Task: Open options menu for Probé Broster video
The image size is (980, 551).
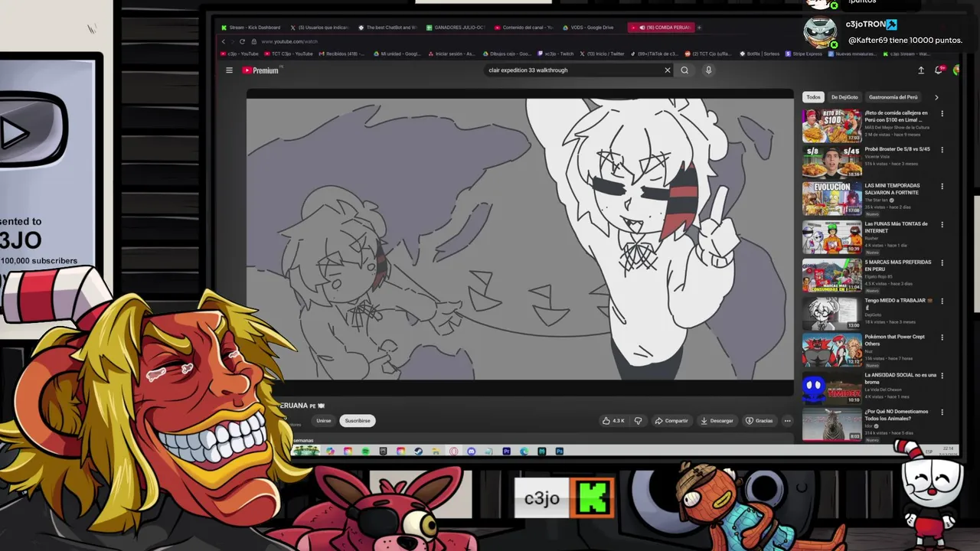Action: [942, 150]
